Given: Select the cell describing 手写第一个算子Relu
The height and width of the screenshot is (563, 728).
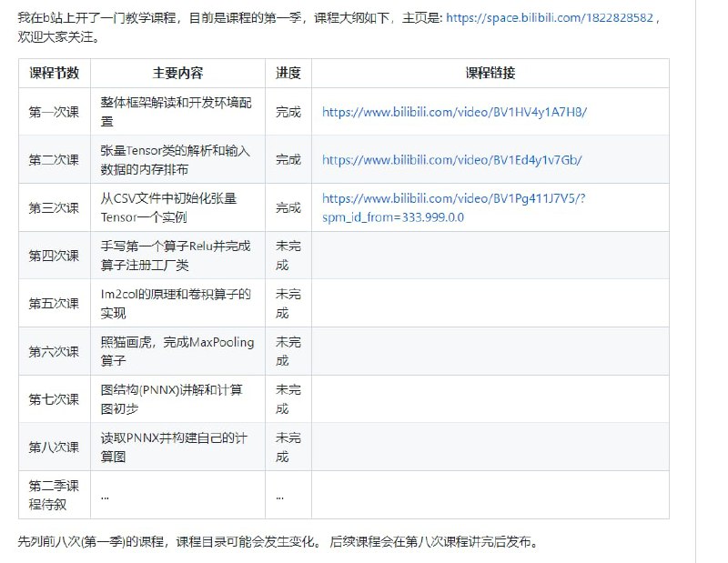Looking at the screenshot, I should 178,255.
